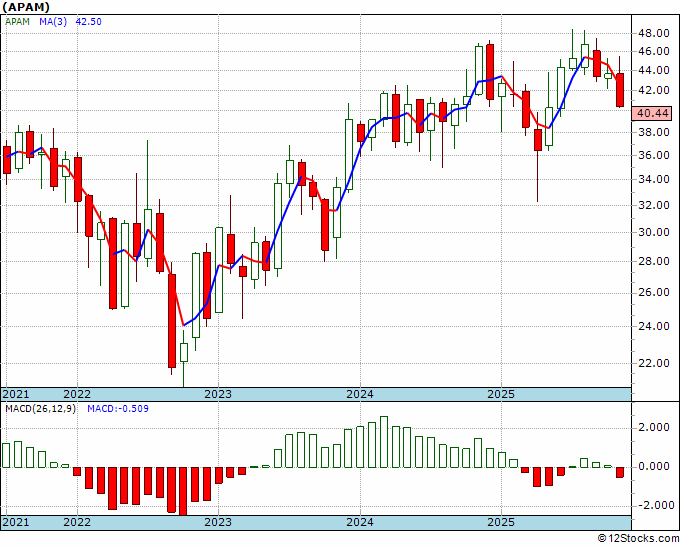Image resolution: width=680 pixels, height=546 pixels.
Task: Click 2022 on the price chart timeline
Action: [x=77, y=394]
